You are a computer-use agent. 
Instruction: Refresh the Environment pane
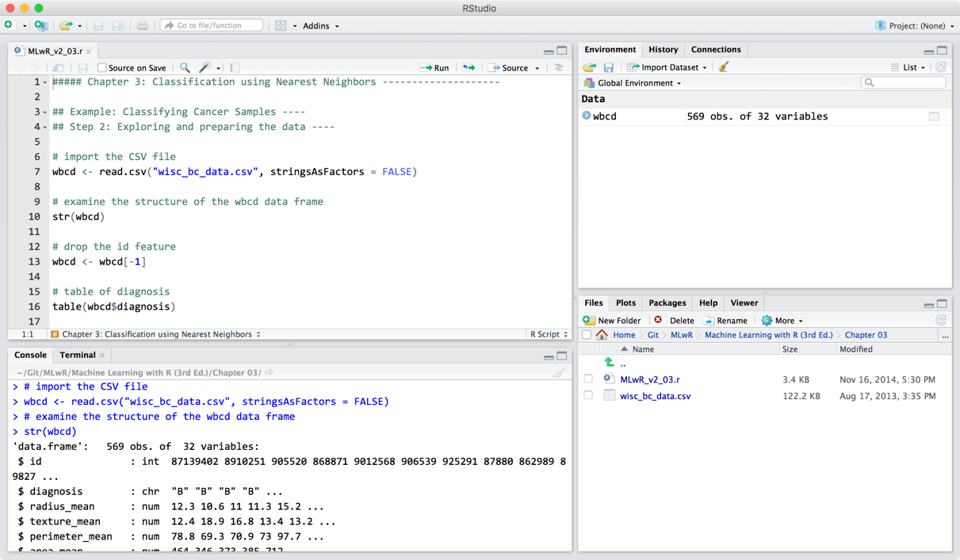[941, 67]
